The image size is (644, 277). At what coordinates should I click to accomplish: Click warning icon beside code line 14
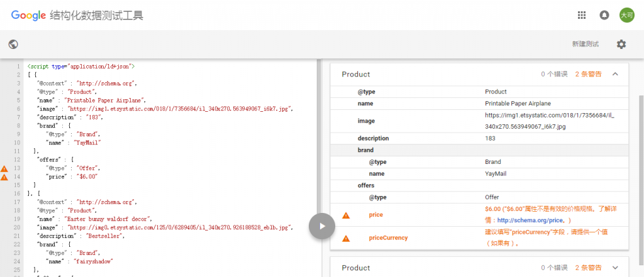pyautogui.click(x=4, y=177)
